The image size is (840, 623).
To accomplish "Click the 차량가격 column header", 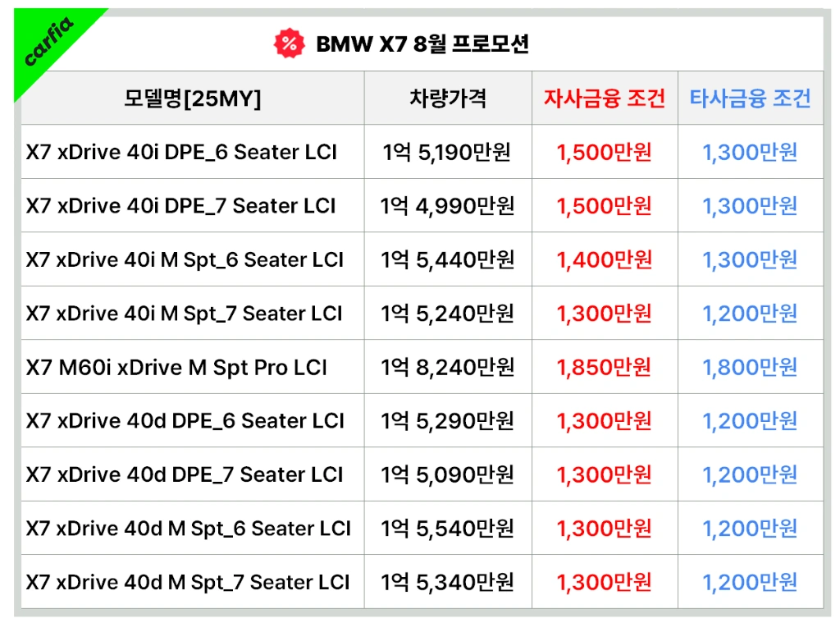I will (x=448, y=98).
